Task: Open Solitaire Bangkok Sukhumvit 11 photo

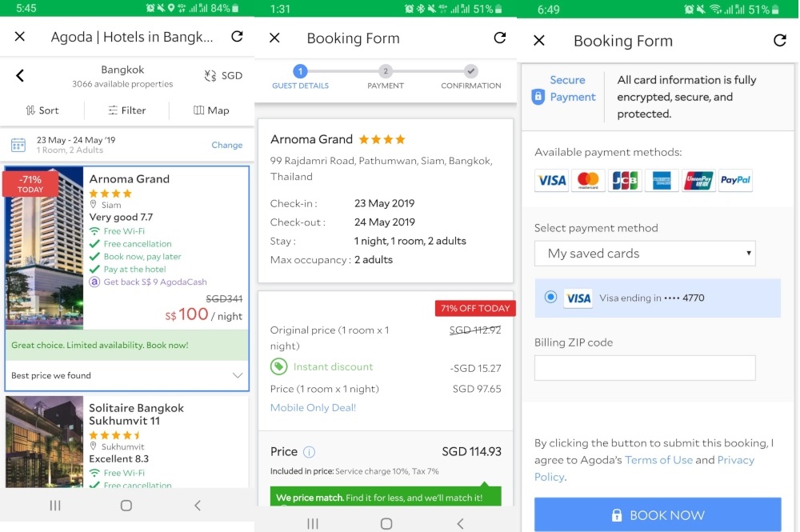Action: point(44,442)
